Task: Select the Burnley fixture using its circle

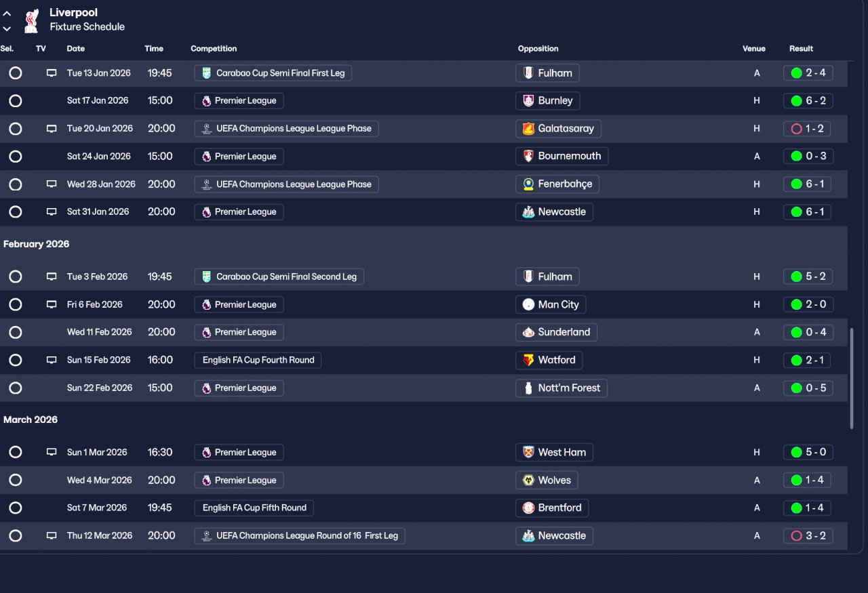Action: tap(16, 101)
